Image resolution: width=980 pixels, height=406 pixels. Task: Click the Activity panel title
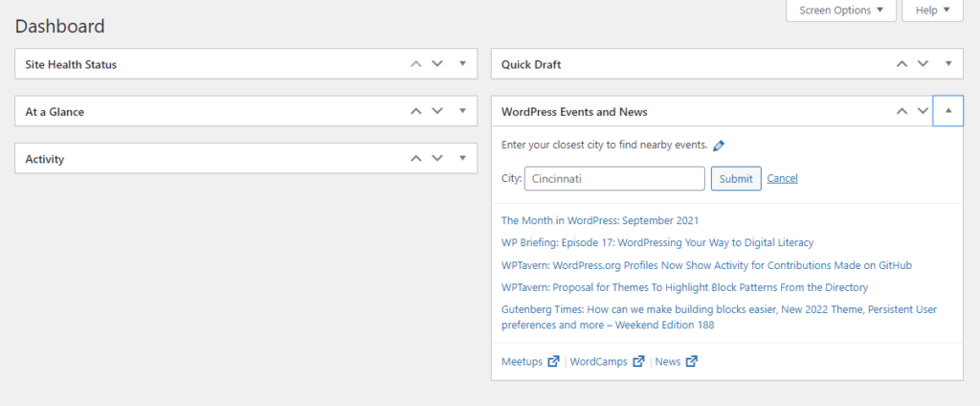(44, 160)
